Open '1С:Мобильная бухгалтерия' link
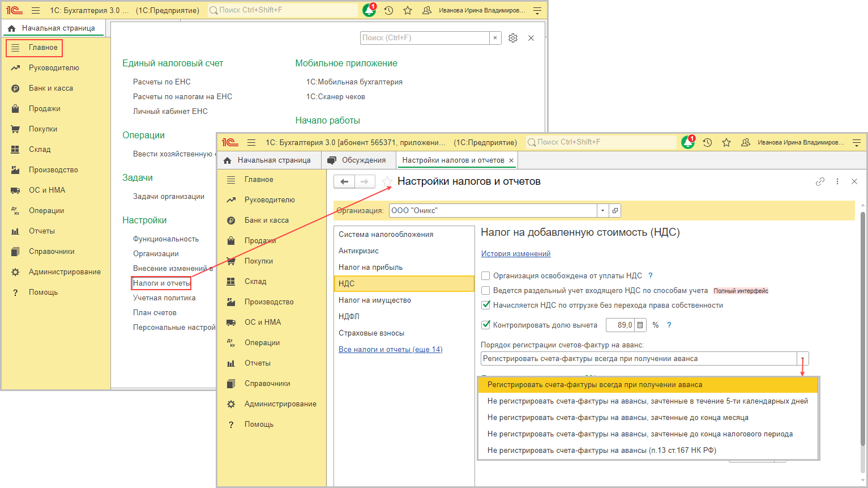Image resolution: width=868 pixels, height=488 pixels. click(354, 82)
